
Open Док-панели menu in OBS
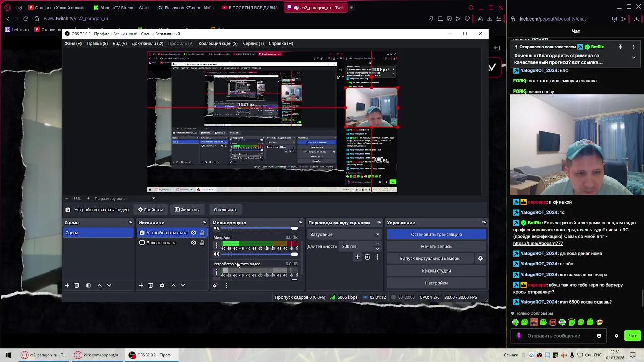[x=147, y=43]
